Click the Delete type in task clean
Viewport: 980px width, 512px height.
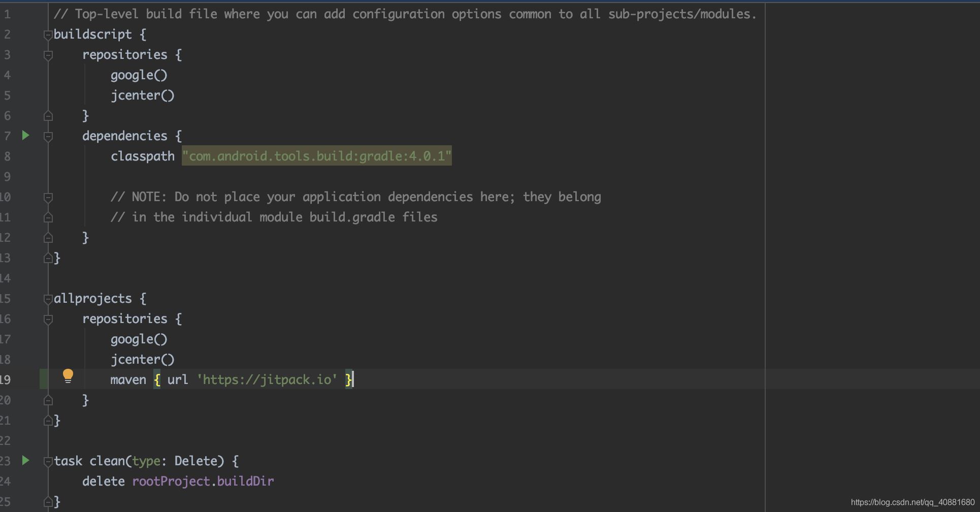tap(195, 461)
